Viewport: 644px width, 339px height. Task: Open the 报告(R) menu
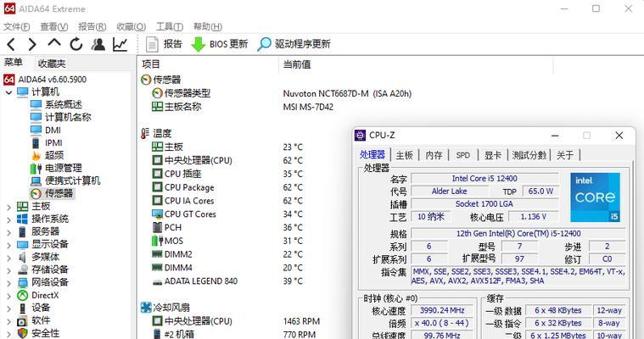pos(92,26)
